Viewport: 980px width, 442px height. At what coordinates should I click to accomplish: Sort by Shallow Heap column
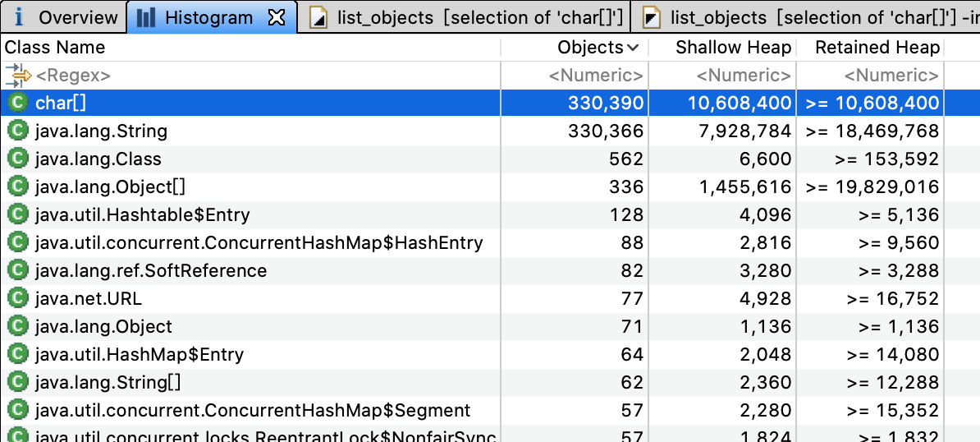[x=733, y=48]
